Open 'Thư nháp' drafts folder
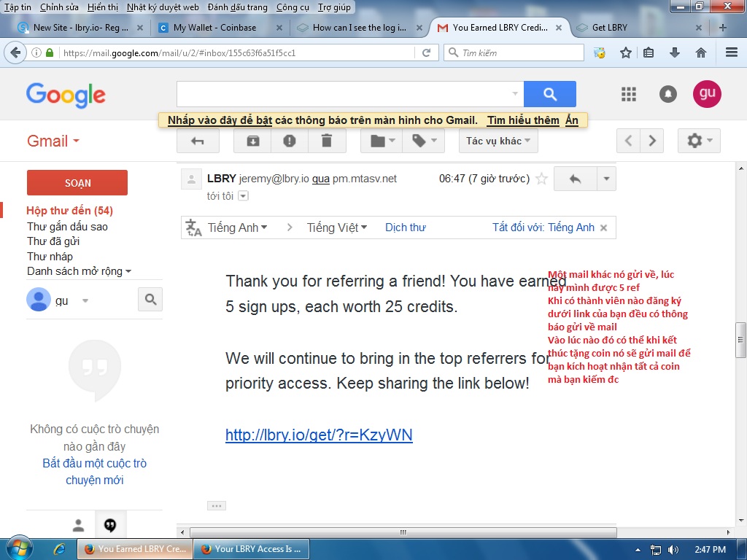Image resolution: width=747 pixels, height=560 pixels. 50,257
